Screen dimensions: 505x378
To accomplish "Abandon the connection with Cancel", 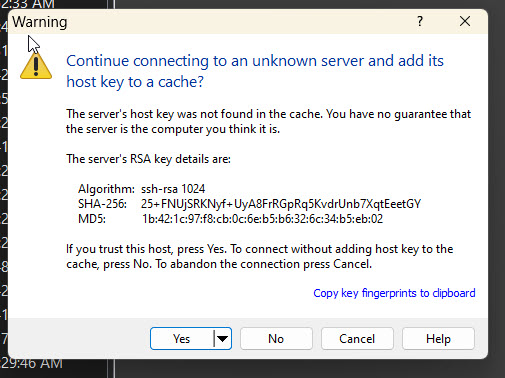I will [357, 339].
